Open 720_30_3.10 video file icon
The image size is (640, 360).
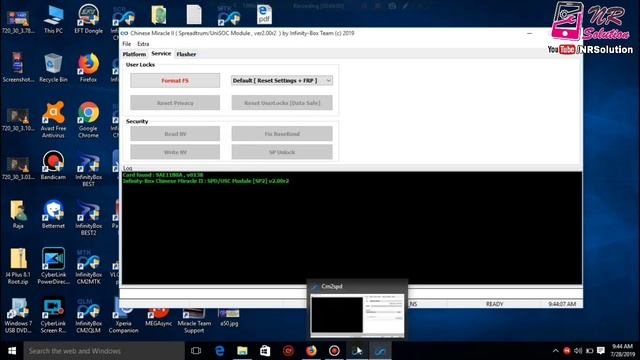(x=18, y=120)
